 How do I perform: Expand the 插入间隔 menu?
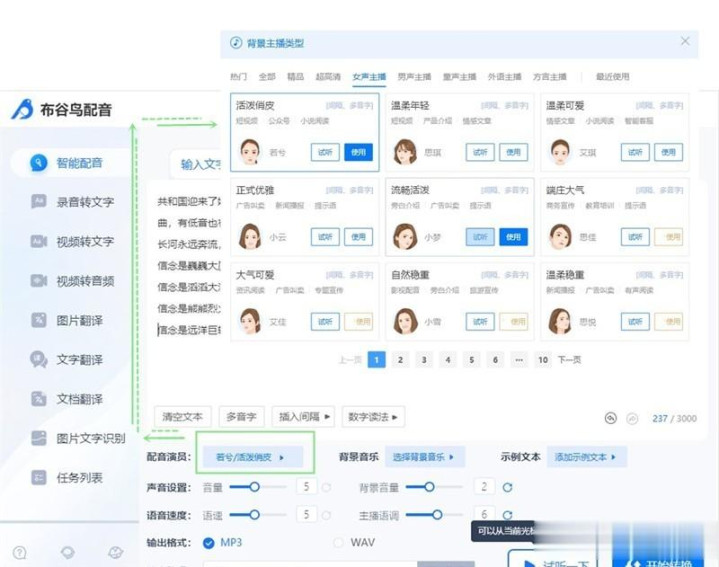point(303,417)
